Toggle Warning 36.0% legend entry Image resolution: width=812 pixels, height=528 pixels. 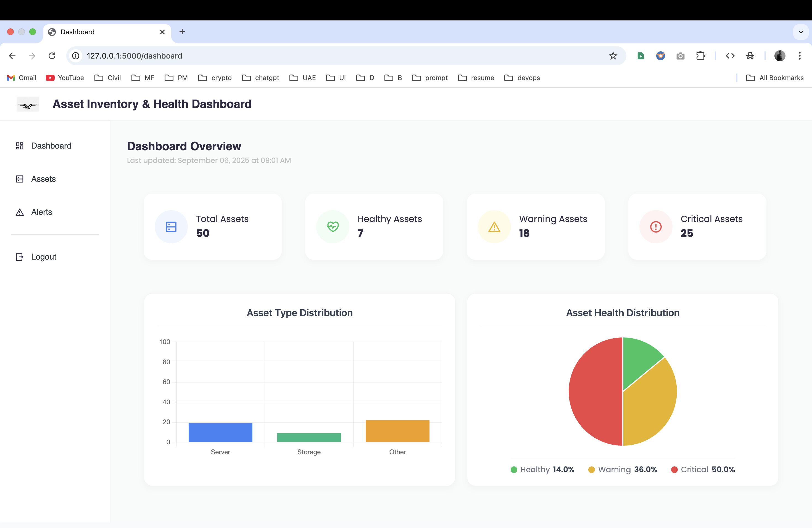pos(622,470)
